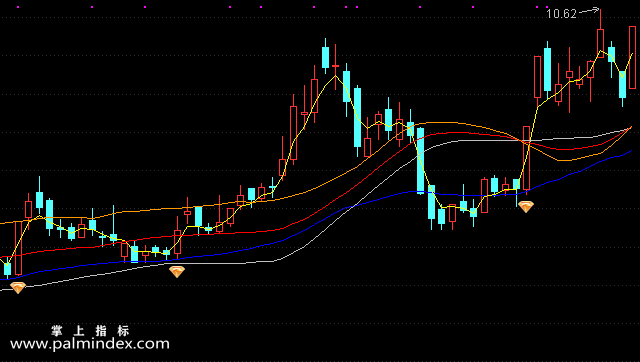Select the large cyan drop candle crossing the averages

(x=420, y=160)
